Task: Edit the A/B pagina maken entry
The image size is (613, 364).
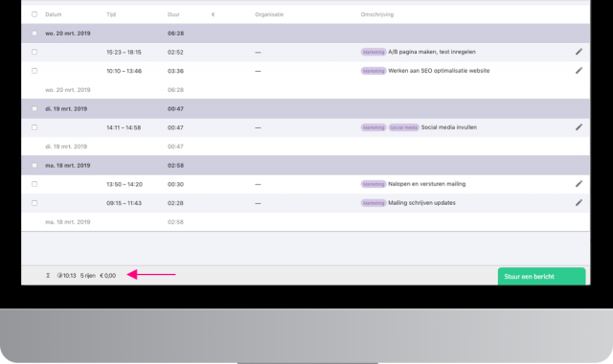Action: (x=579, y=52)
